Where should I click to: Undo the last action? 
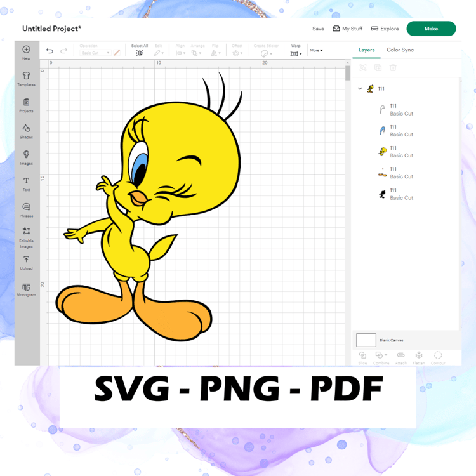50,51
